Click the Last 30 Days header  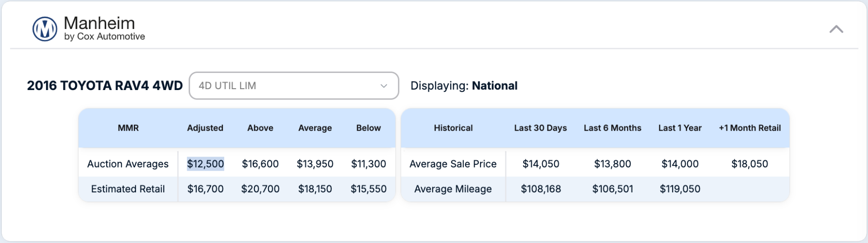click(x=541, y=128)
